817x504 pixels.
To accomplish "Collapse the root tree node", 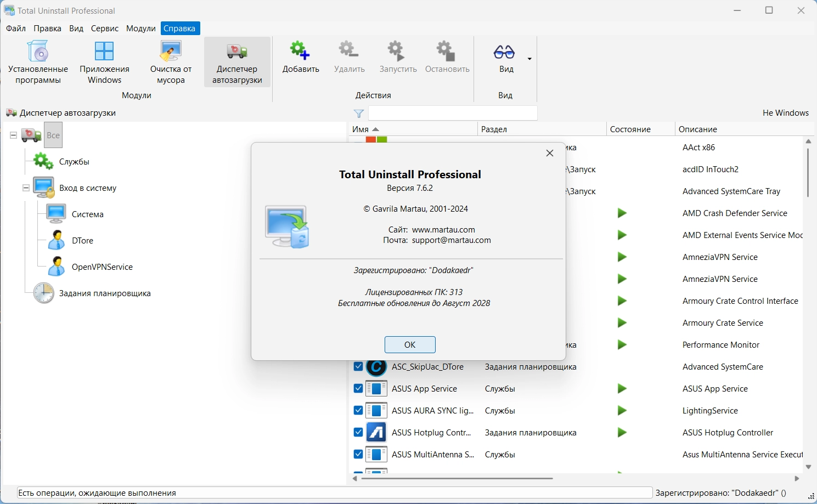I will [x=13, y=135].
